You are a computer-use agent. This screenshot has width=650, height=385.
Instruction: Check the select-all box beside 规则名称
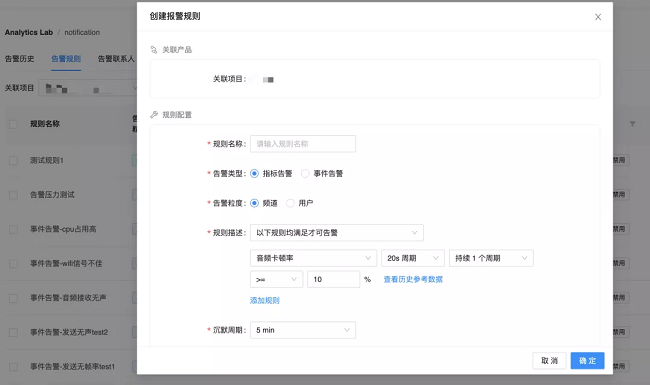(x=13, y=124)
